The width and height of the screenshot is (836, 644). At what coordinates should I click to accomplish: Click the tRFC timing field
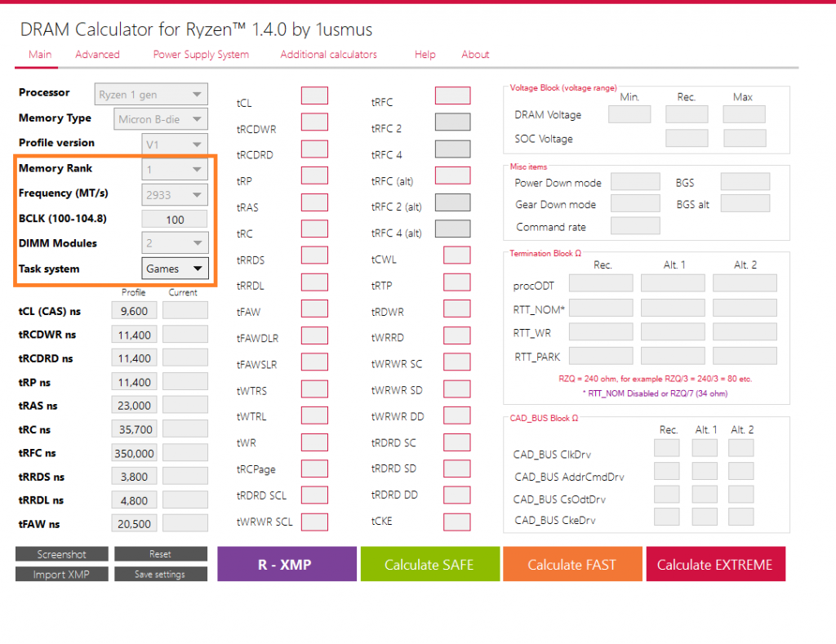coord(452,95)
